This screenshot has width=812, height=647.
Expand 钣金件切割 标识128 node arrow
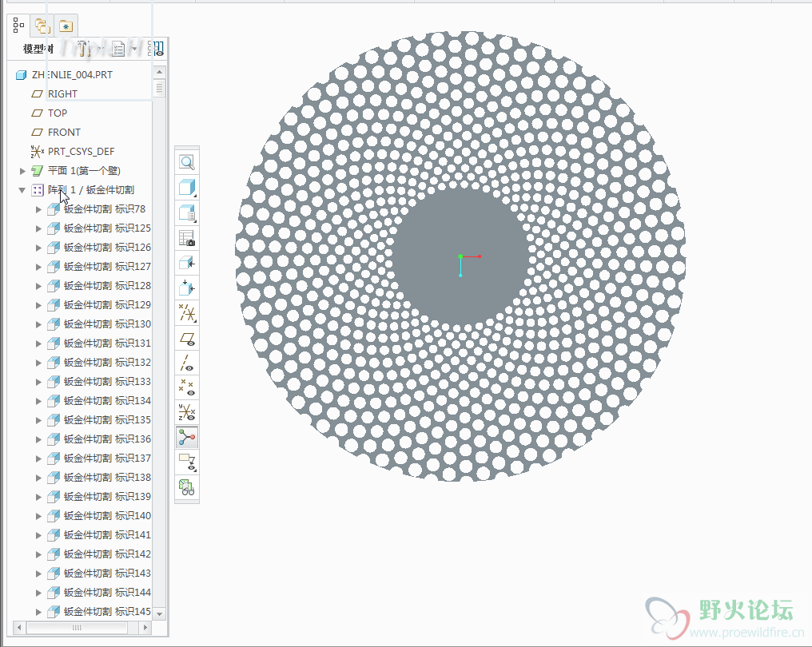[x=38, y=286]
